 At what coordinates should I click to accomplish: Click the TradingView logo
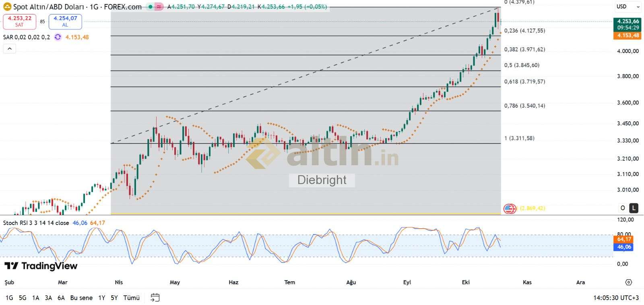41,266
